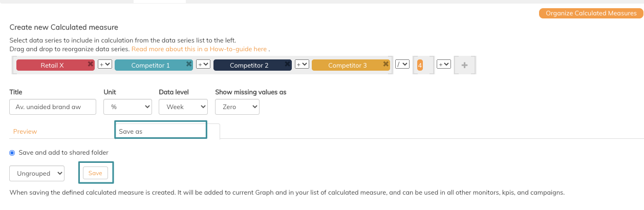The height and width of the screenshot is (210, 644).
Task: Open operator dropdown after Competitor 2
Action: (302, 64)
